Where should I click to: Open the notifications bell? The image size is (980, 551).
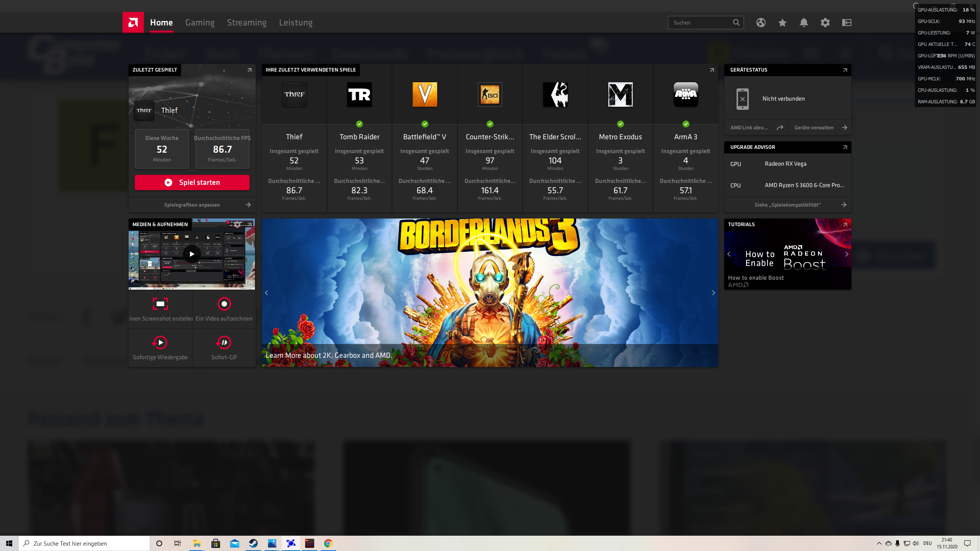[x=804, y=23]
